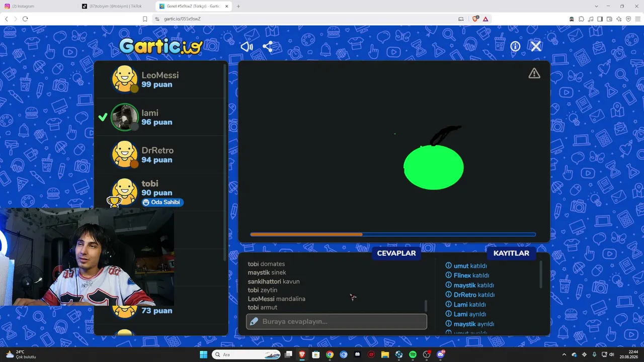Open Brave Wallet icon

pyautogui.click(x=609, y=19)
